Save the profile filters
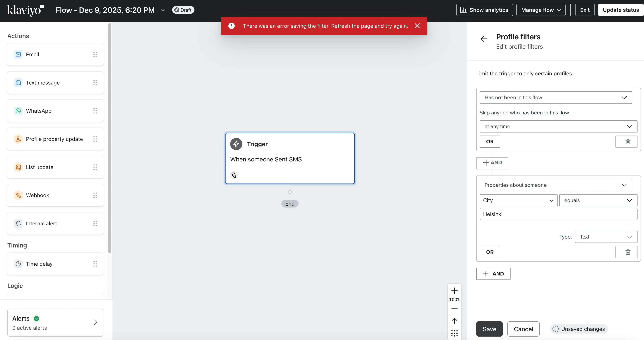Image resolution: width=644 pixels, height=340 pixels. 489,329
